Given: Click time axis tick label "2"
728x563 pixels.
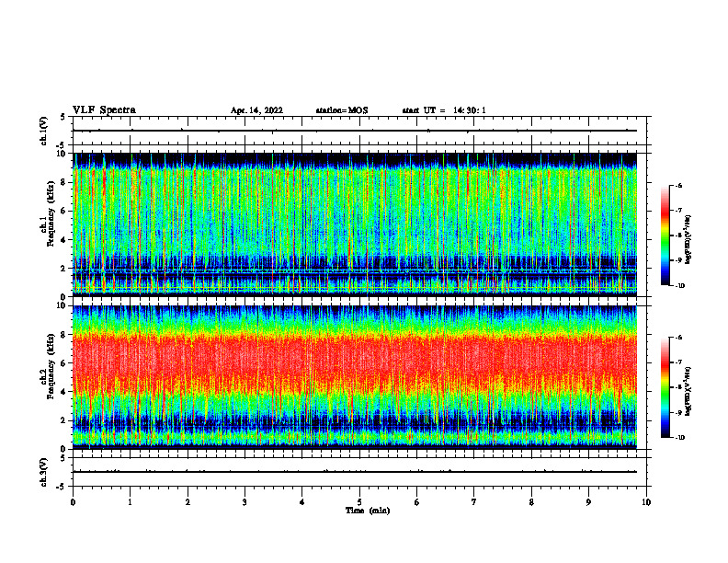Looking at the screenshot, I should click(x=188, y=502).
